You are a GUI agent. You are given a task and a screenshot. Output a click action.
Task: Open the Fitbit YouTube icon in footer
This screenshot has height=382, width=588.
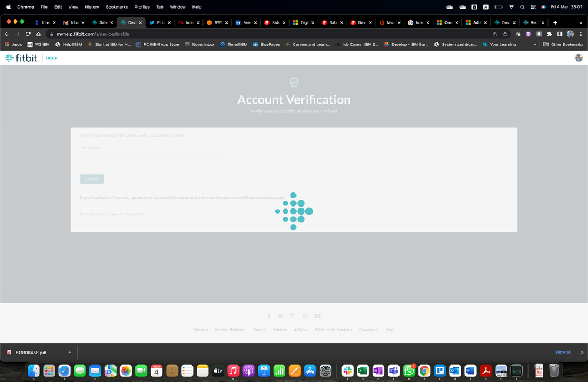pos(318,316)
